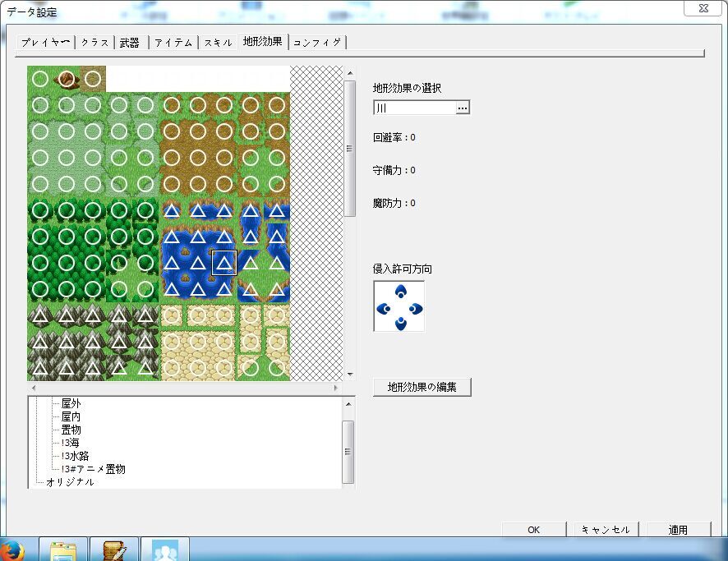Toggle the down direction arrow
This screenshot has height=561, width=728.
coord(401,324)
